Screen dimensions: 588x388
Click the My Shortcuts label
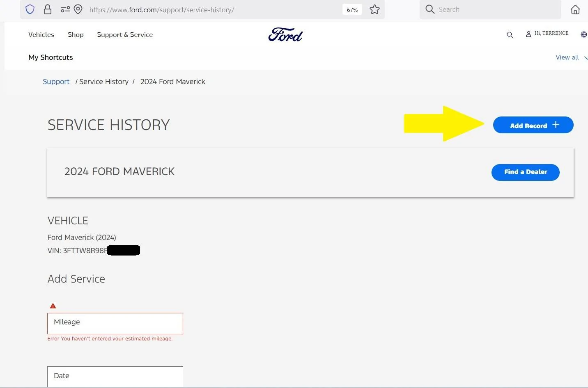(x=51, y=57)
